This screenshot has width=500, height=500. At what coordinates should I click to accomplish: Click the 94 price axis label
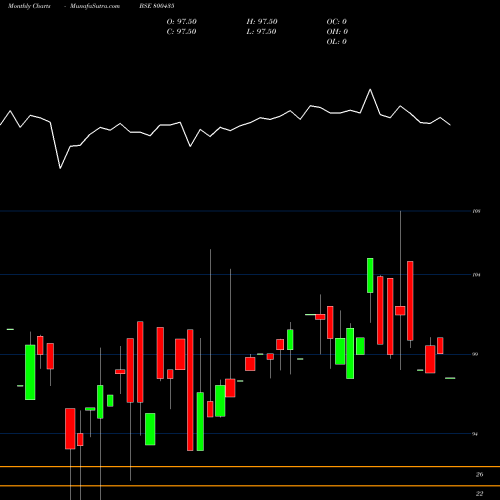(475, 434)
